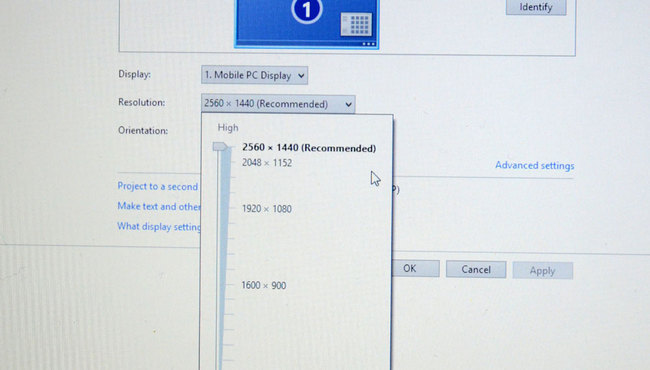Screen dimensions: 650x370
Task: Confirm with the OK button
Action: point(415,268)
